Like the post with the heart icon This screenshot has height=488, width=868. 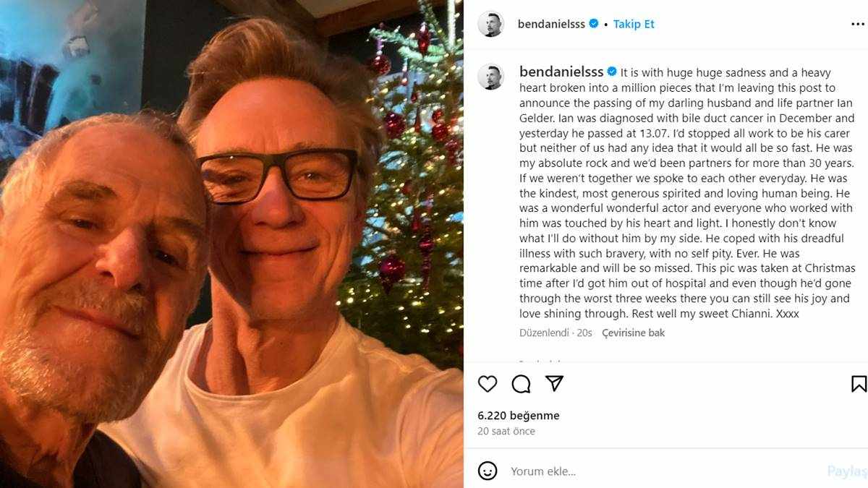488,384
